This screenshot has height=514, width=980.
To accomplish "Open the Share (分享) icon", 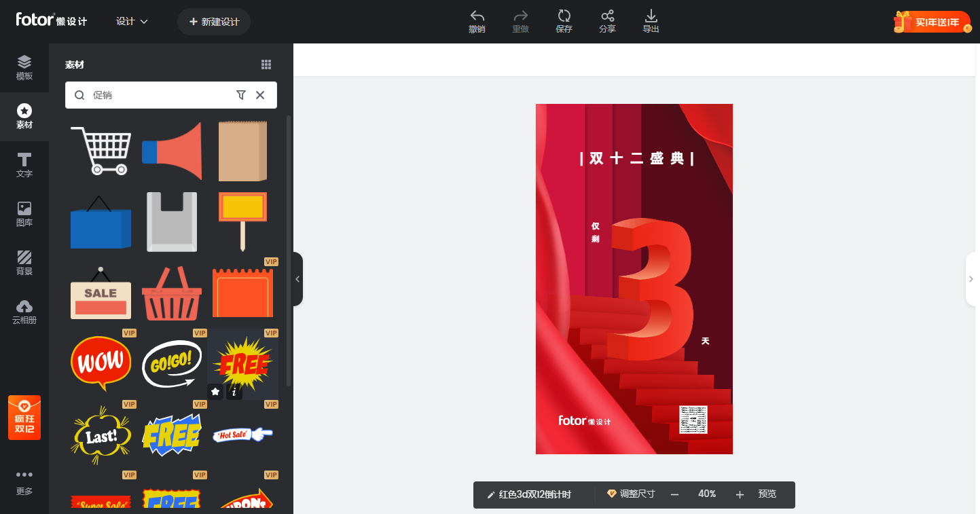I will (x=607, y=16).
